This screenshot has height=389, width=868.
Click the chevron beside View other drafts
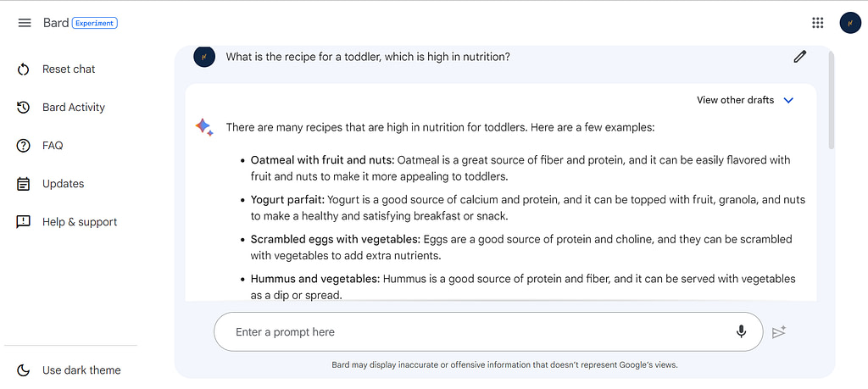[789, 100]
